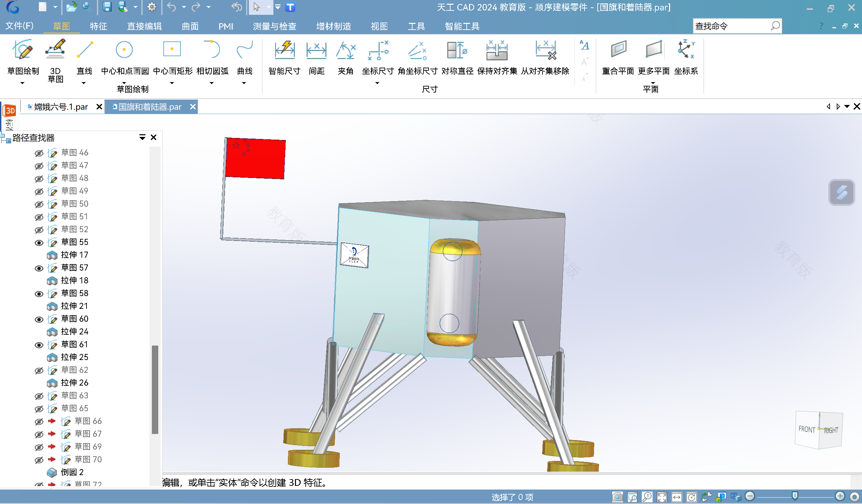Click the zoom in plus button
The height and width of the screenshot is (504, 862).
click(840, 496)
